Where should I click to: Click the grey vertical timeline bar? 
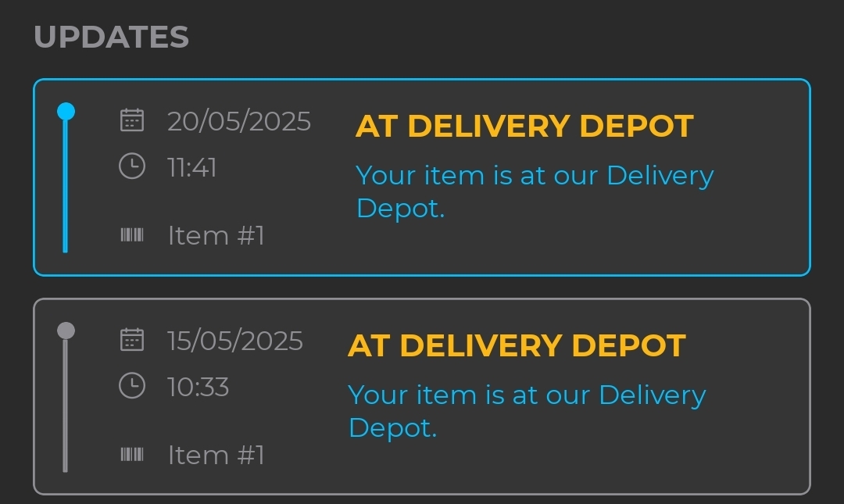(65, 406)
